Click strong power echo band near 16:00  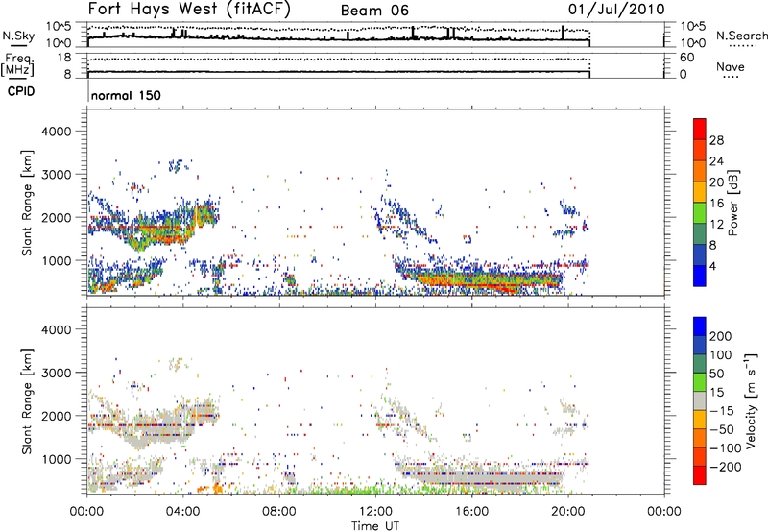[x=480, y=280]
